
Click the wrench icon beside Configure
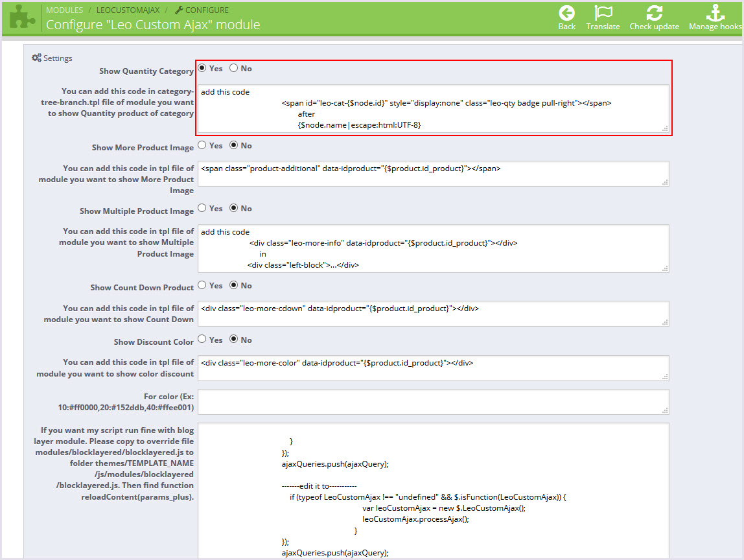179,10
